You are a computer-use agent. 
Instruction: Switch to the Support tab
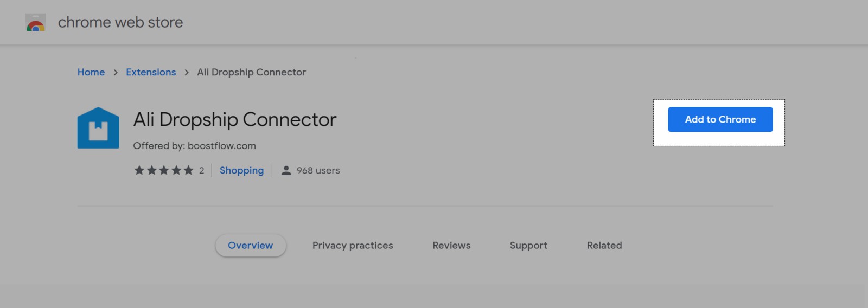[x=528, y=246]
